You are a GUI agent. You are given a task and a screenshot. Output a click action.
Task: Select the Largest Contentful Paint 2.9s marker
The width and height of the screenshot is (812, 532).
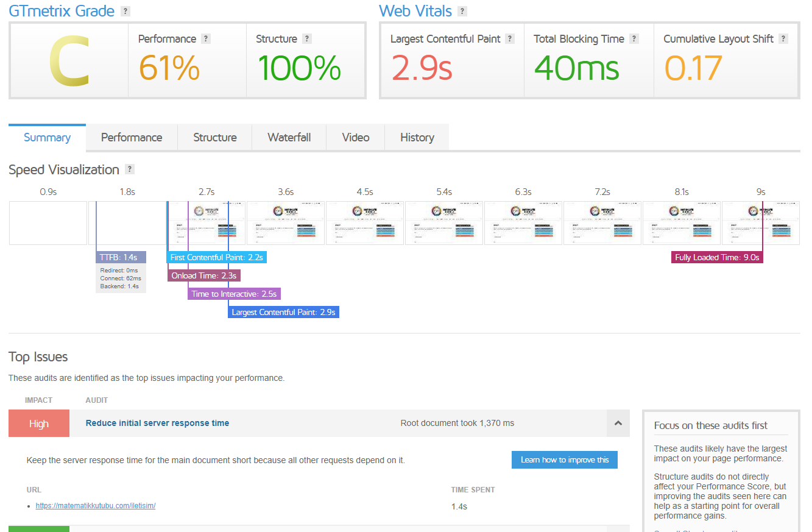[283, 312]
